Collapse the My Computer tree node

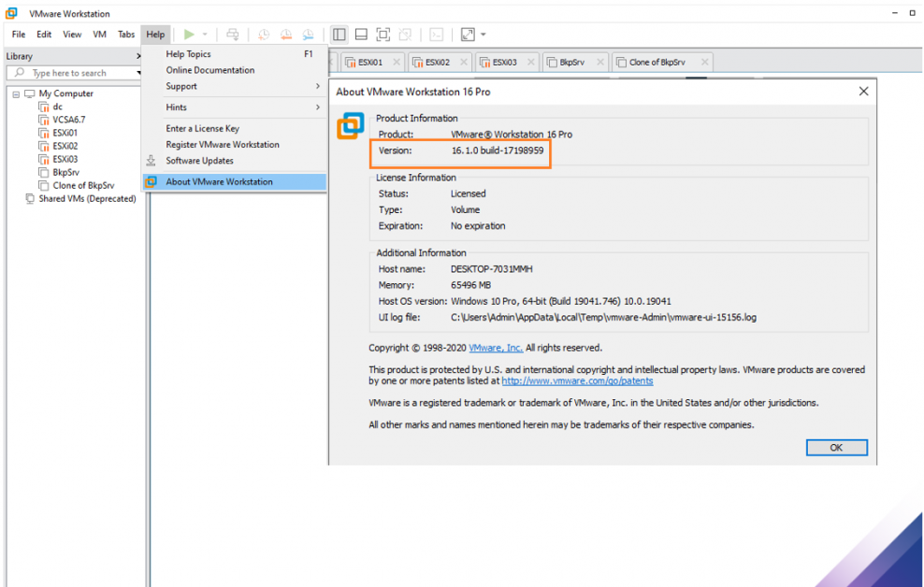(17, 94)
